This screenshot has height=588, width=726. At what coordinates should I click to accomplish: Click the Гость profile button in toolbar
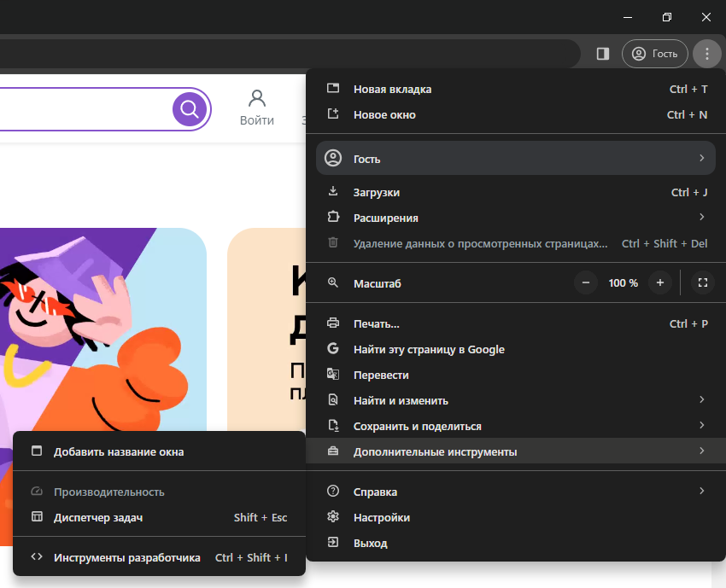(x=655, y=54)
